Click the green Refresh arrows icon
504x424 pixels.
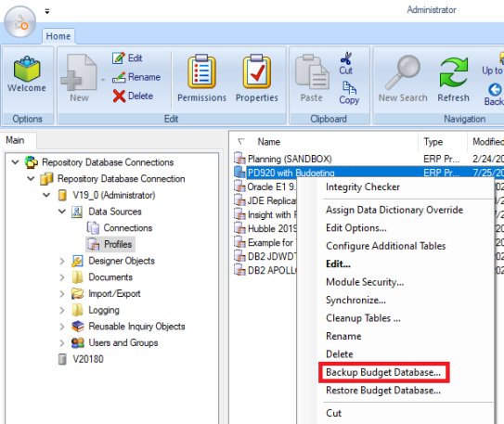[x=454, y=72]
